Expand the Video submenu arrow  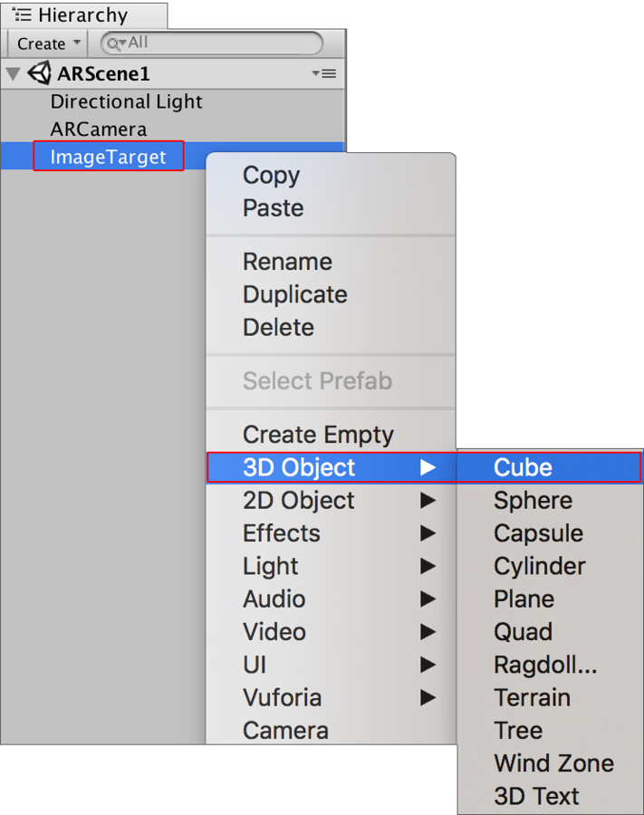pyautogui.click(x=428, y=631)
